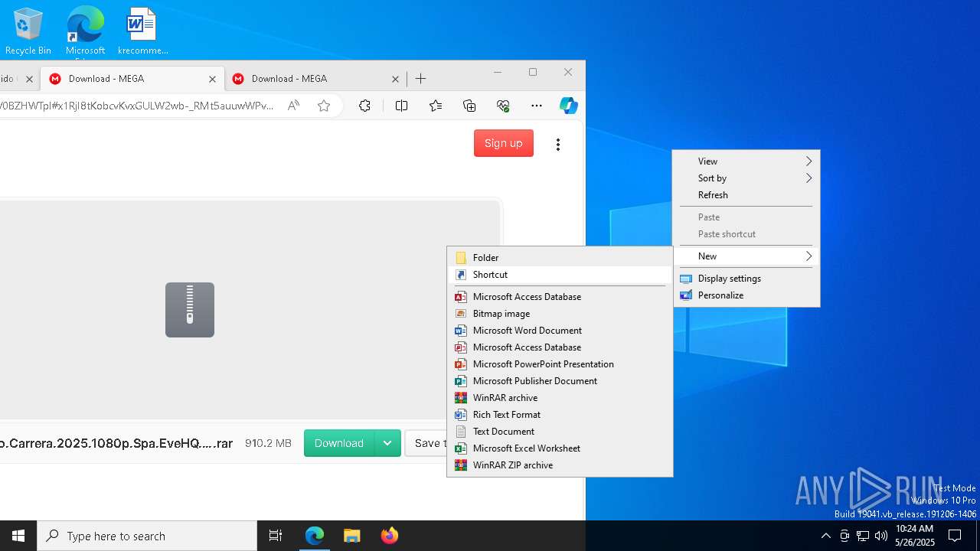Activate Read aloud icon in address bar
Viewport: 980px width, 551px height.
(293, 106)
